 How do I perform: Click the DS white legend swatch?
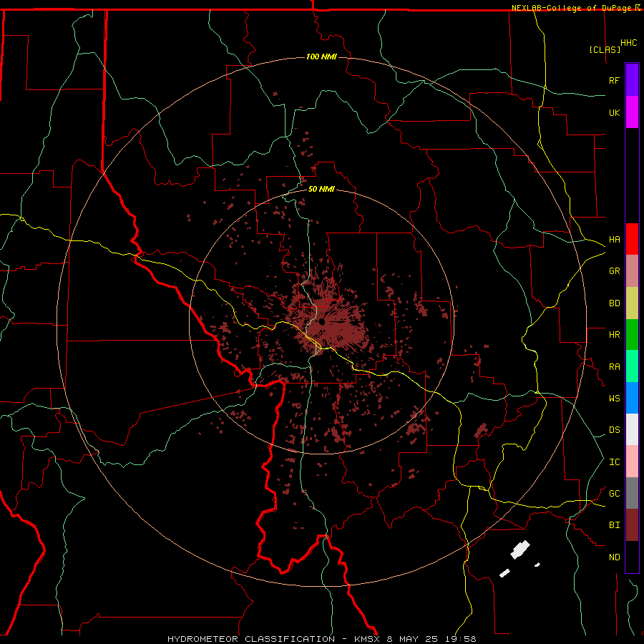[632, 429]
